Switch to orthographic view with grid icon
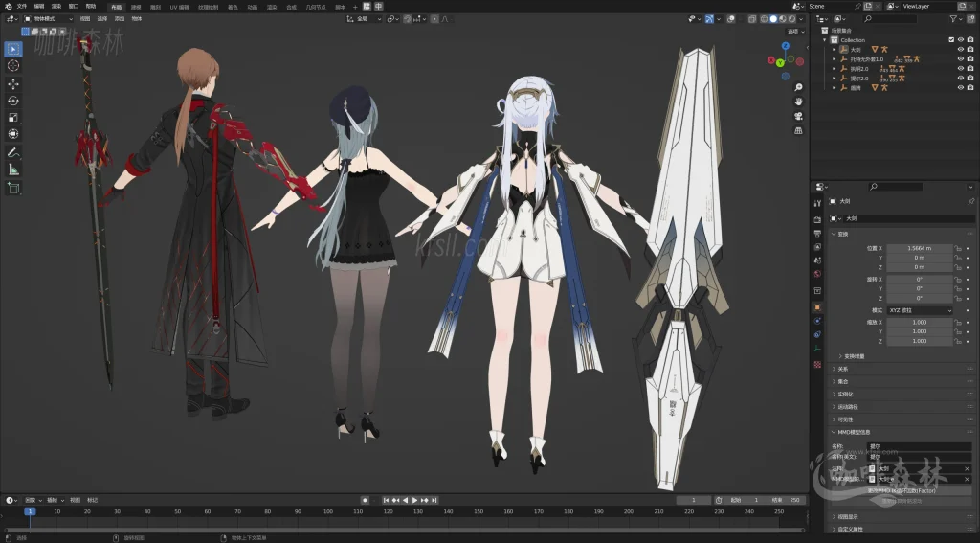Image resolution: width=980 pixels, height=543 pixels. (x=798, y=131)
